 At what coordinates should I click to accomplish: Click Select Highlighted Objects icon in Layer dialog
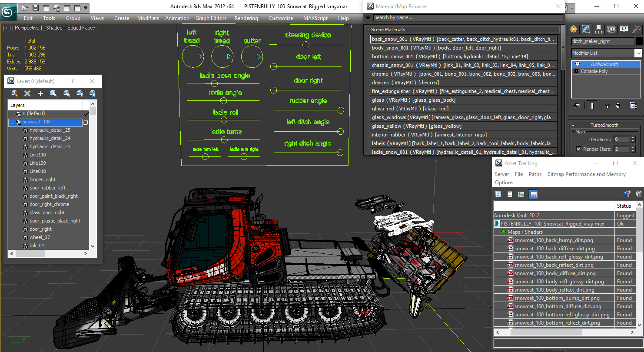click(53, 93)
